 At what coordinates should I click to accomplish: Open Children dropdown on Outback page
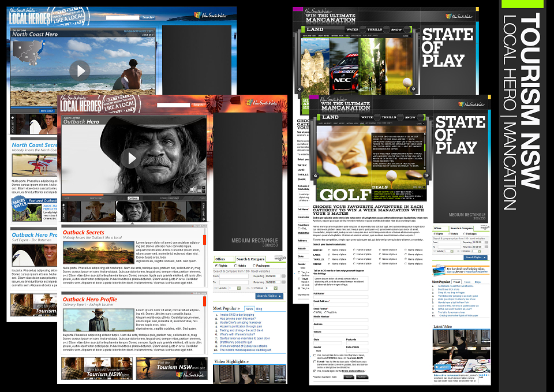[271, 288]
